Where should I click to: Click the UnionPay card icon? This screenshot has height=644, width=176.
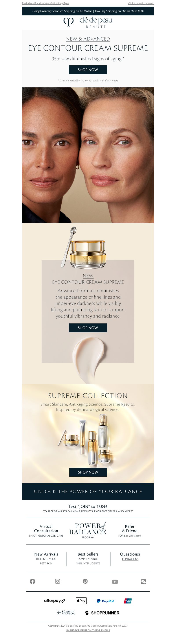(x=128, y=601)
